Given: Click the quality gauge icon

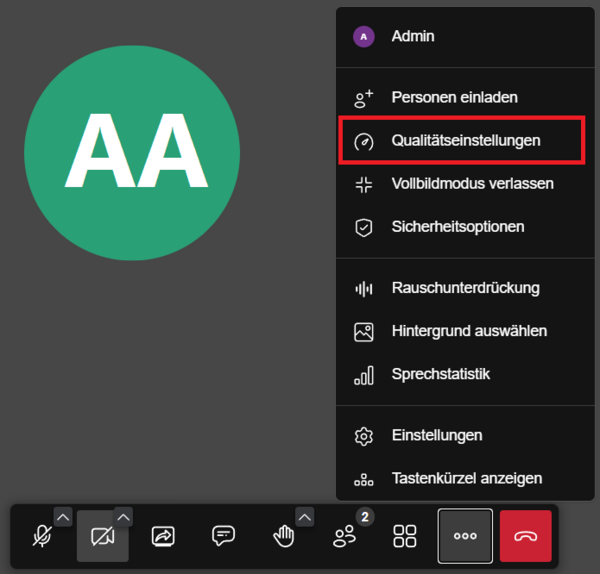Looking at the screenshot, I should [364, 142].
